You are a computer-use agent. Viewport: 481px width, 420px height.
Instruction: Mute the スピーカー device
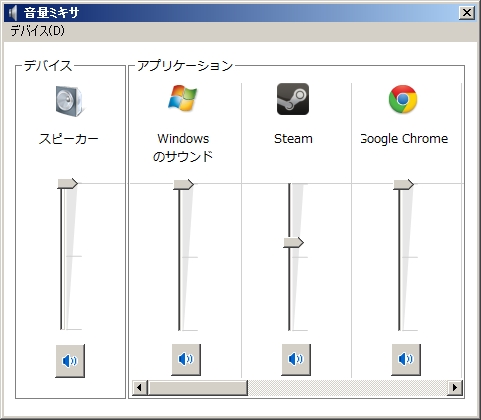pos(70,361)
